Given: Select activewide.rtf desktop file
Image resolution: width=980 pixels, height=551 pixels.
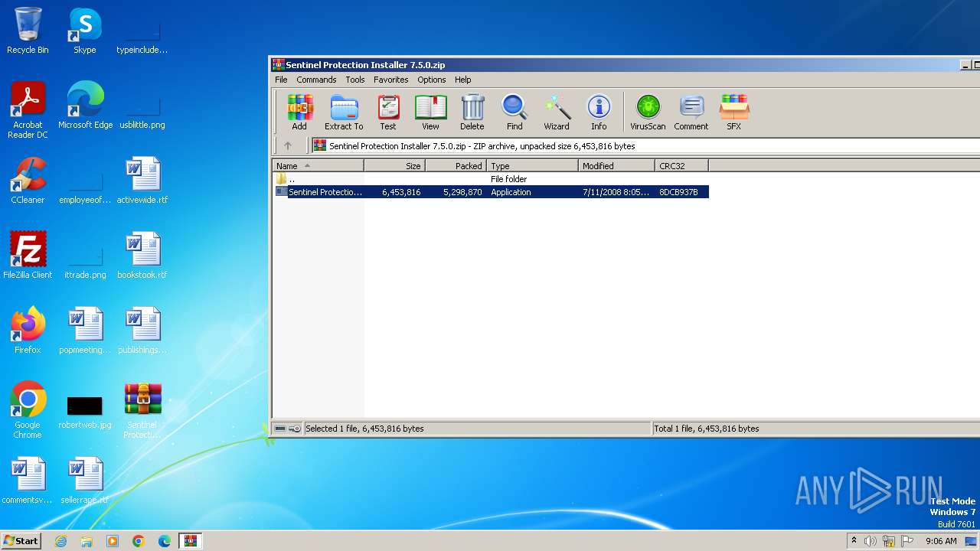Looking at the screenshot, I should click(142, 181).
